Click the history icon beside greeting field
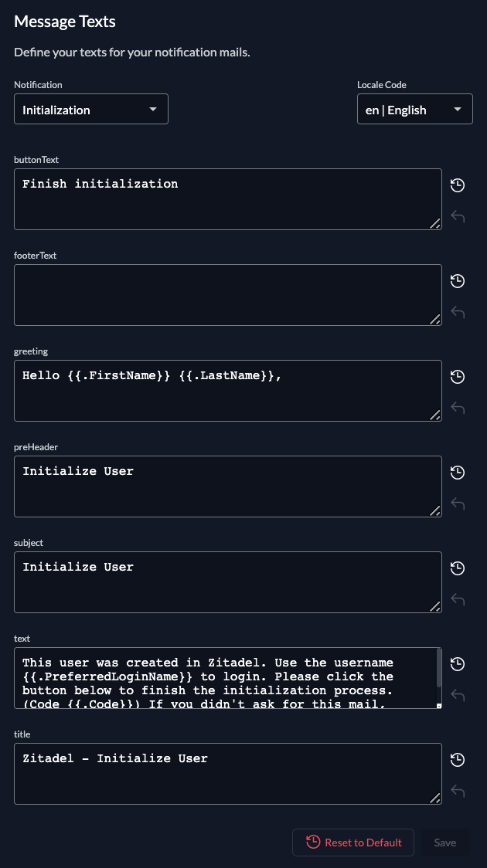Viewport: 487px width, 868px height. tap(458, 377)
